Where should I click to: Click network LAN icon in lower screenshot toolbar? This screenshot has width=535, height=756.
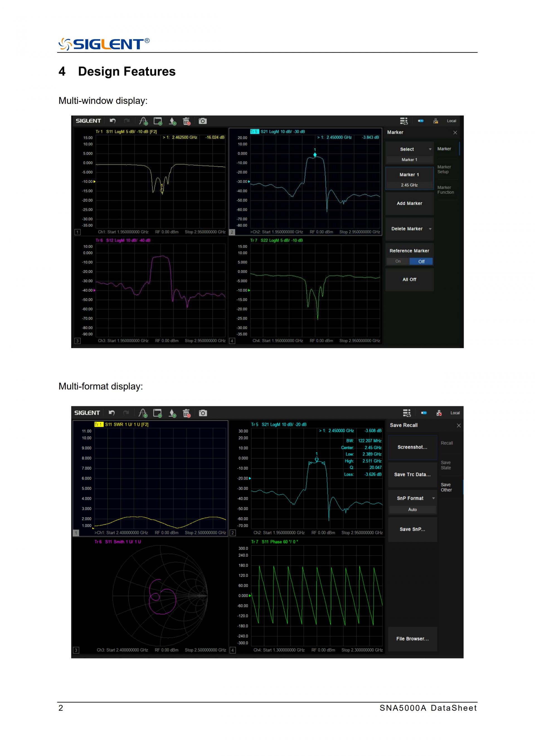(x=439, y=413)
